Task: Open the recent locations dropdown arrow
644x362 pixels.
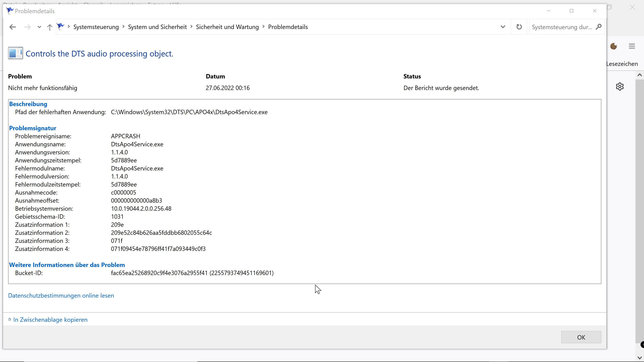Action: [39, 27]
